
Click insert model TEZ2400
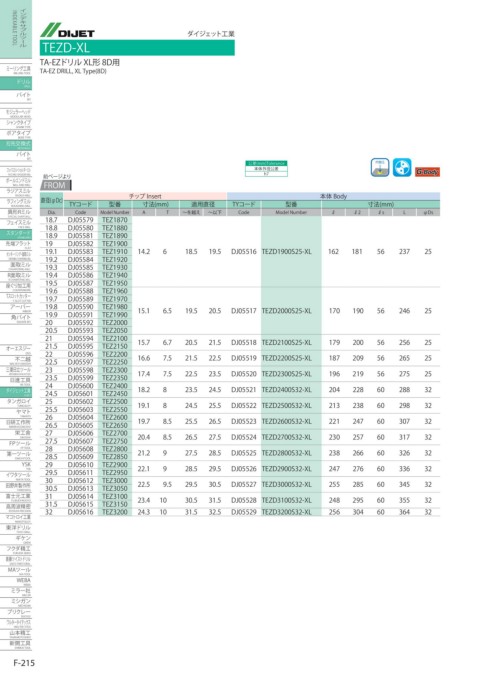coord(115,386)
